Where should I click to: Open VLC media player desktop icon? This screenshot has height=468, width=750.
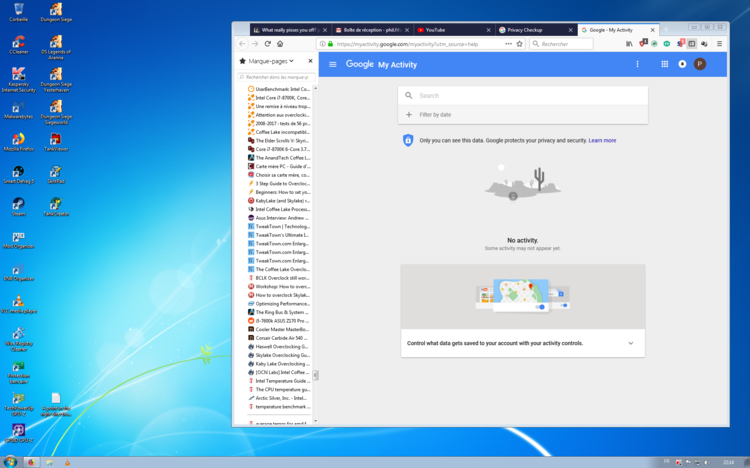point(19,304)
